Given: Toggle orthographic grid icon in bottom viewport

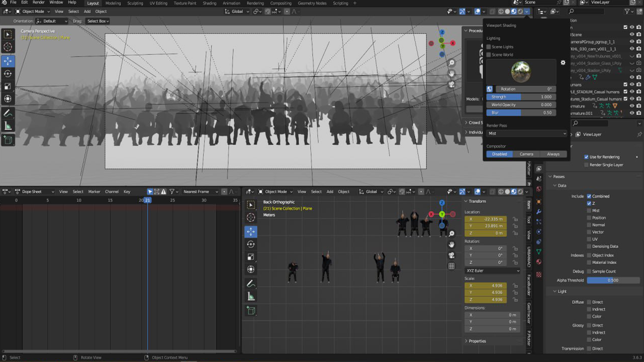Looking at the screenshot, I should coord(451,266).
